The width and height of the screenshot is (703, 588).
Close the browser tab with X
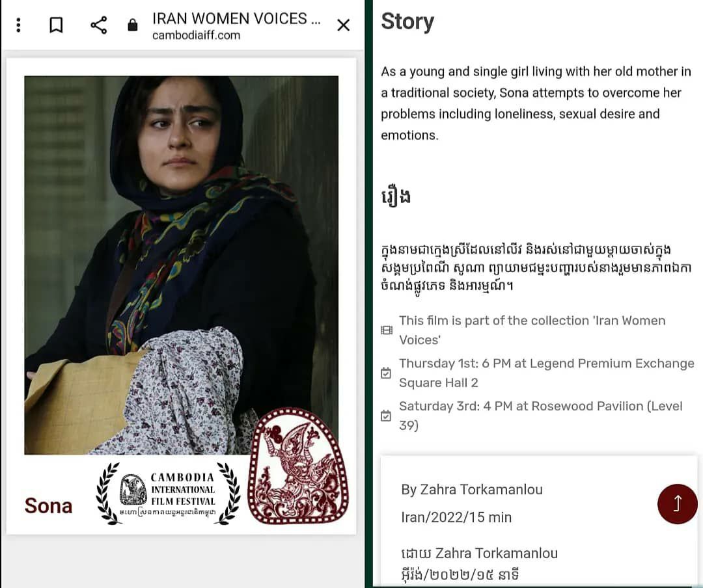(344, 25)
